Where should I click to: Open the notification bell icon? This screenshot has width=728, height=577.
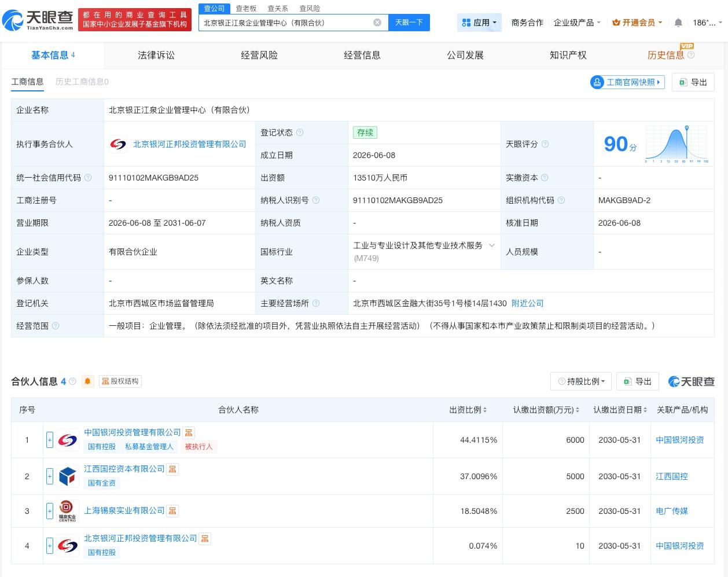pos(678,23)
